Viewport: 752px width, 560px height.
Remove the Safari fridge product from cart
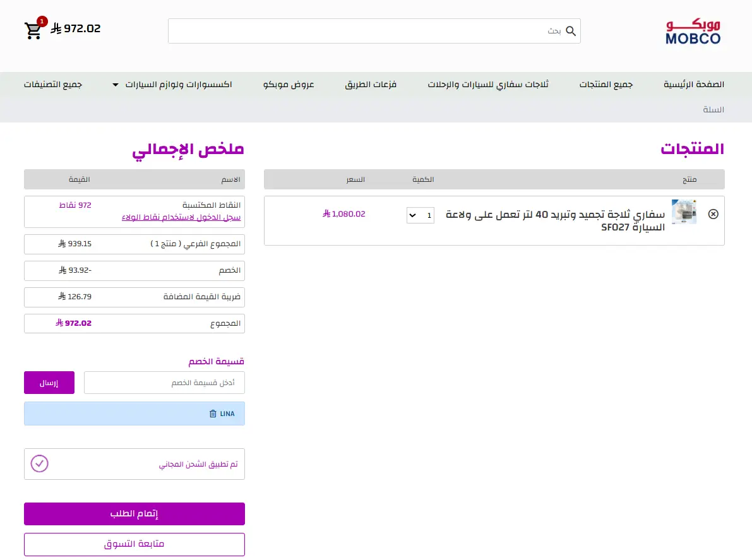pyautogui.click(x=713, y=214)
